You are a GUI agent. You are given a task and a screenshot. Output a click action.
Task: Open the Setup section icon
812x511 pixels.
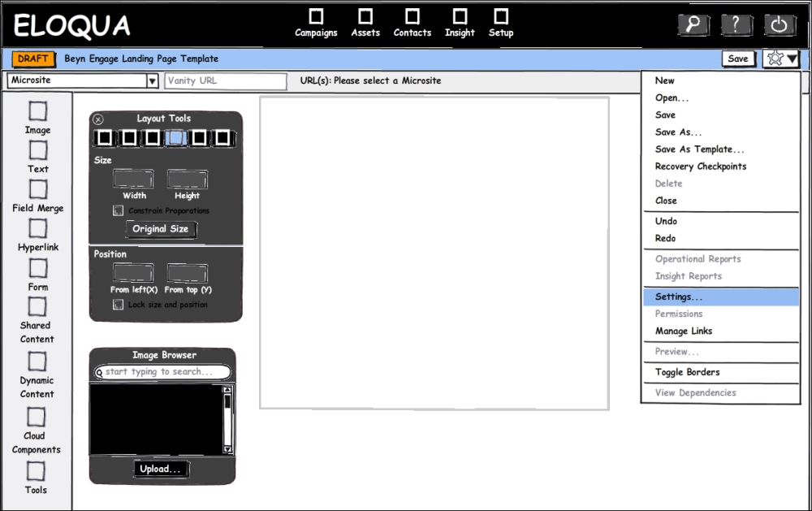(501, 16)
